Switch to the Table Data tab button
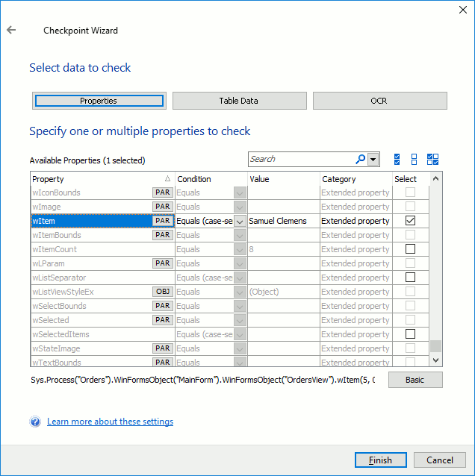 (240, 101)
